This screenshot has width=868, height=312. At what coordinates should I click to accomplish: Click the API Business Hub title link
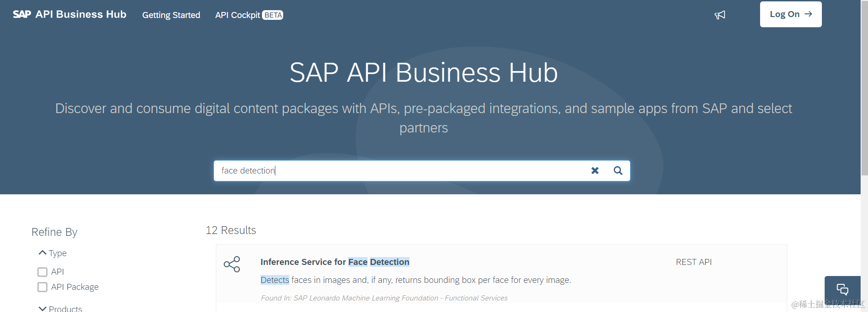tap(81, 14)
